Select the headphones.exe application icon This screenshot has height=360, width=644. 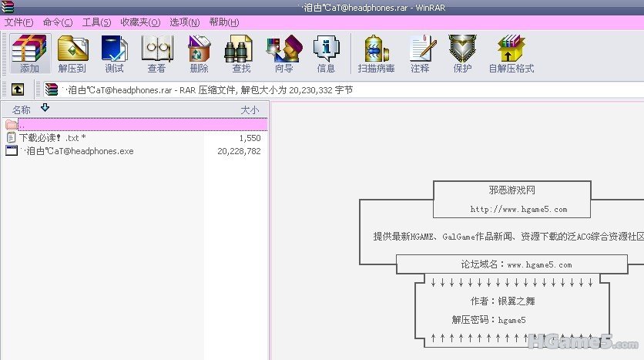[x=12, y=150]
